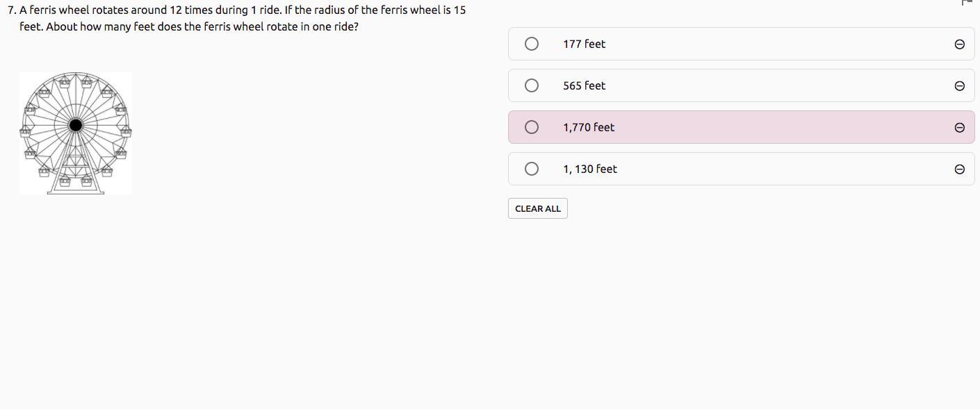
Task: Strike out the 1, 130 feet option
Action: pos(959,169)
